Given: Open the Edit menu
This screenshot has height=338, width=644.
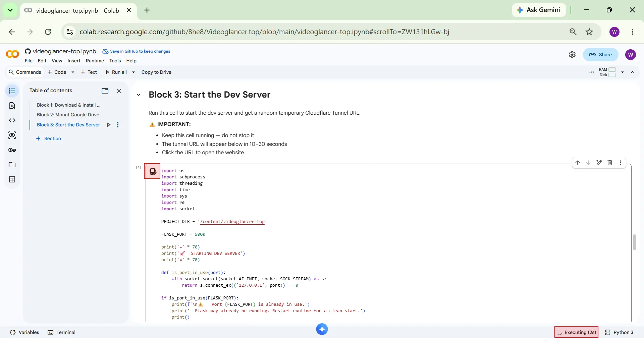Looking at the screenshot, I should [42, 61].
